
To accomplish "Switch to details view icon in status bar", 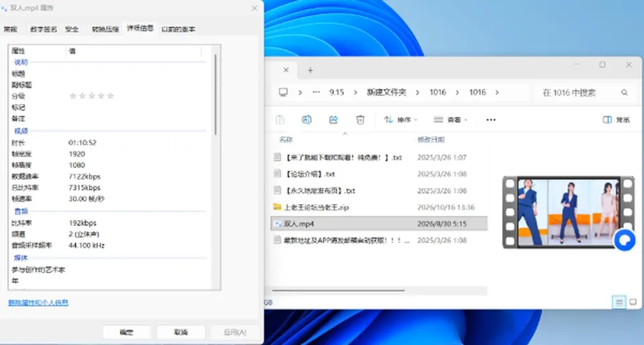I will [619, 303].
